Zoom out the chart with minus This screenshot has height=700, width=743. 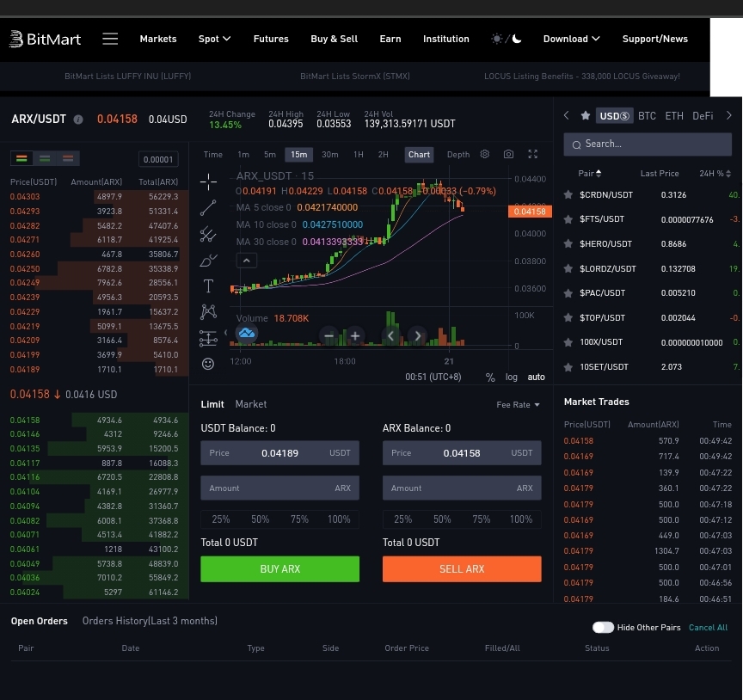(x=329, y=336)
